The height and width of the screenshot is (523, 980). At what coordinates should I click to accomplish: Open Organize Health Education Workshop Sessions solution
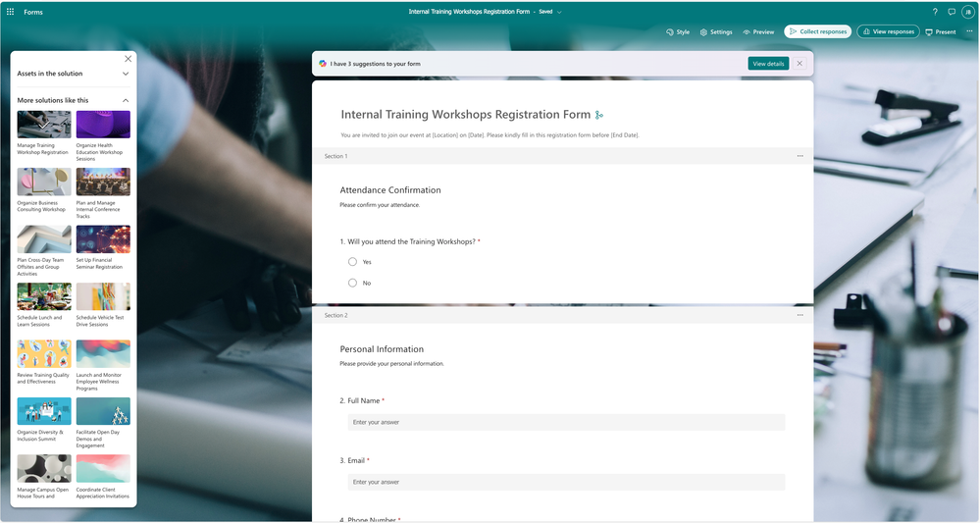point(103,136)
